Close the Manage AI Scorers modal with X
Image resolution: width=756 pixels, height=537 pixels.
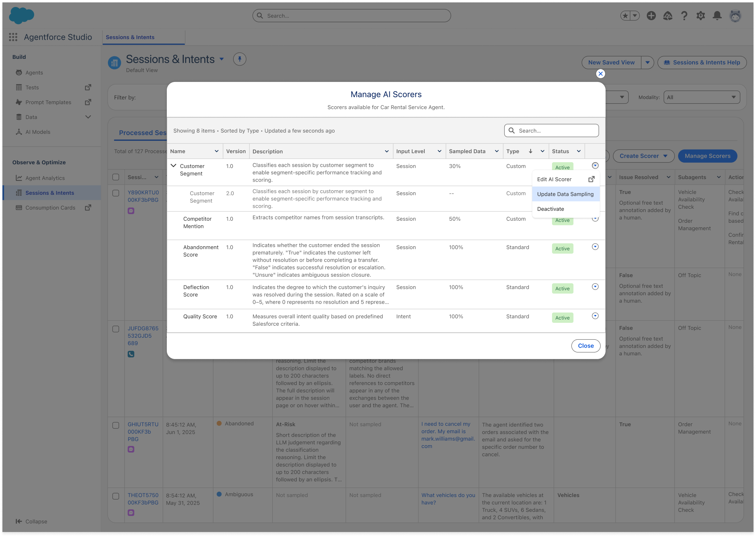[601, 74]
